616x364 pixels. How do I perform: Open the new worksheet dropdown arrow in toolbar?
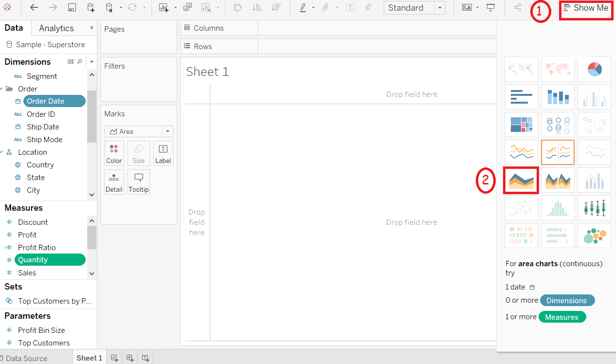pos(175,8)
